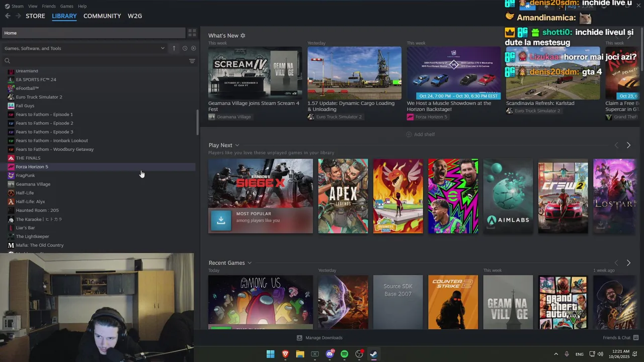644x362 pixels.
Task: Switch library to grid collections view
Action: point(192,33)
